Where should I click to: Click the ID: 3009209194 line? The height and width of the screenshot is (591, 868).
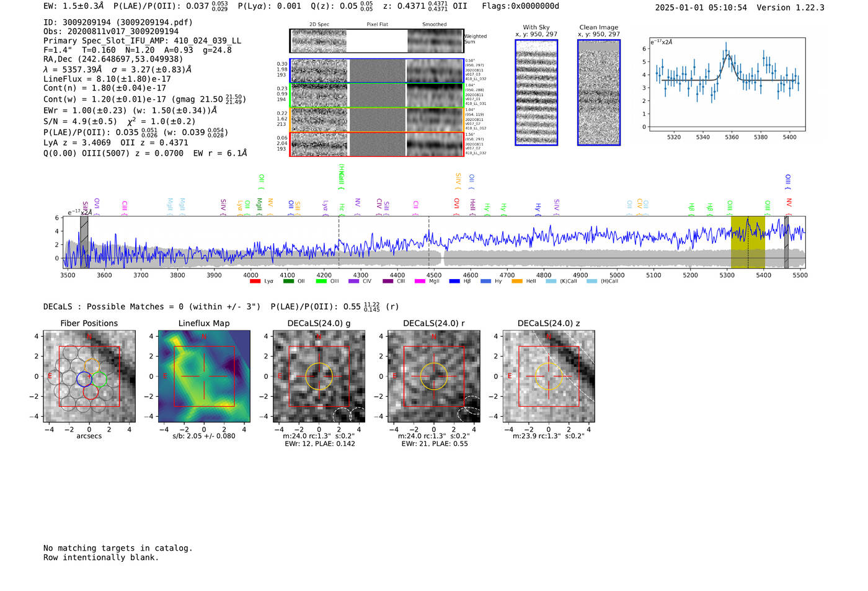pos(118,22)
